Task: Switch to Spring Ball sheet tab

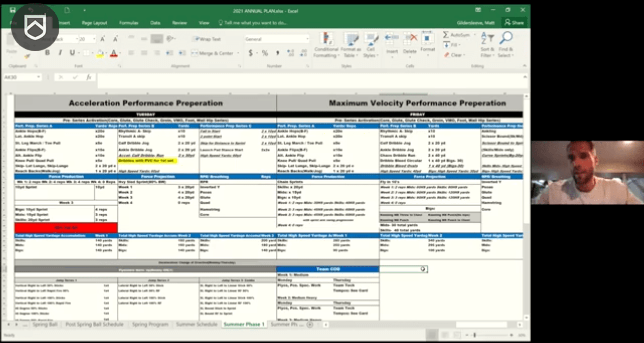Action: [45, 324]
